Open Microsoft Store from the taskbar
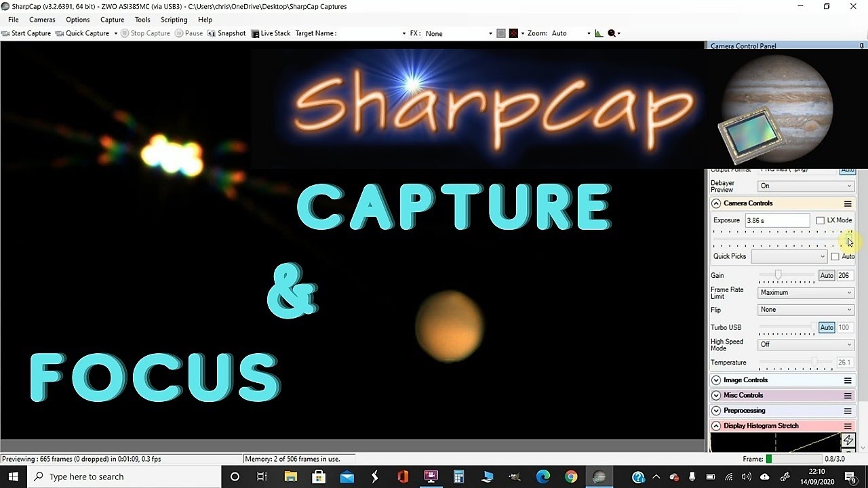This screenshot has width=868, height=488. click(318, 476)
